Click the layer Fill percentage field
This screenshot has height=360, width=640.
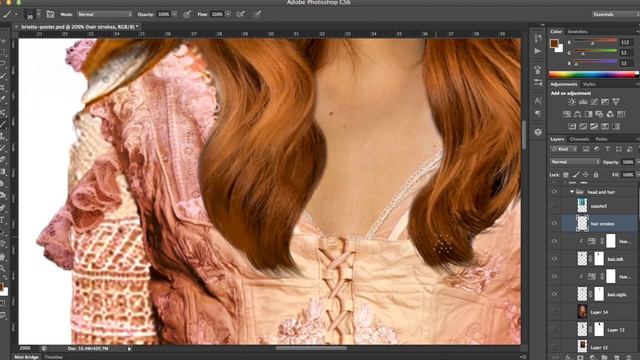point(628,175)
